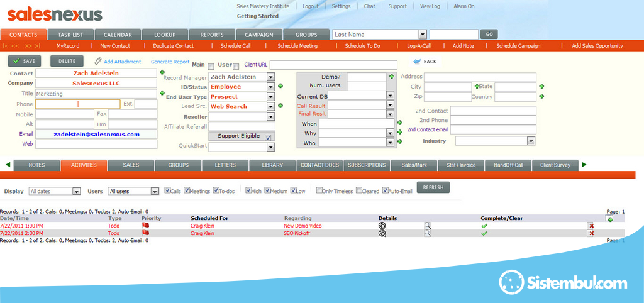Viewport: 644px width, 303px height.
Task: Uncheck the Support Eligible checkbox
Action: [x=268, y=137]
